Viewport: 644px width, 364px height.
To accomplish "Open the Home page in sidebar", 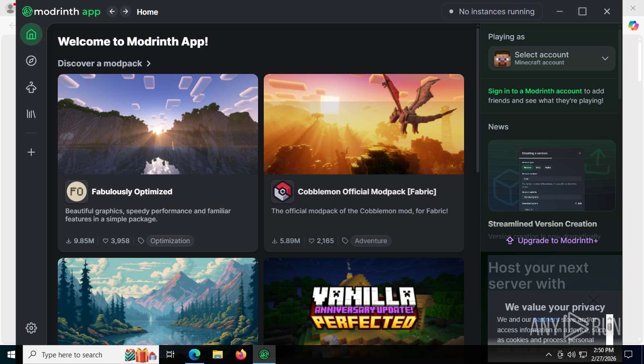I will click(x=31, y=34).
